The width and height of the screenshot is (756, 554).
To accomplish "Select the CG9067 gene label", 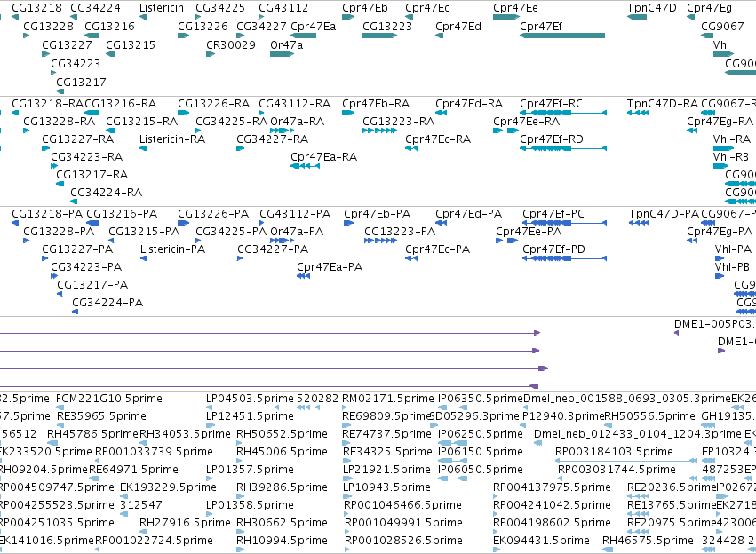I will pos(723,26).
